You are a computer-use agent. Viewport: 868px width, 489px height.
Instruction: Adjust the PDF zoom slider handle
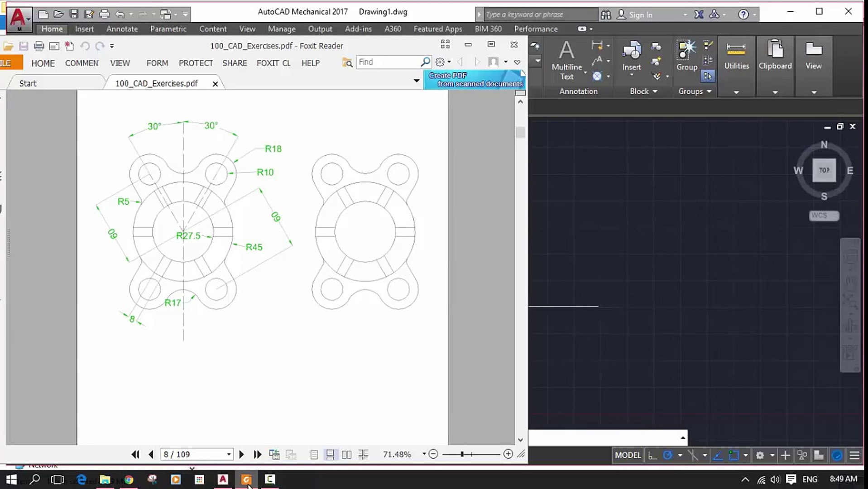click(462, 454)
